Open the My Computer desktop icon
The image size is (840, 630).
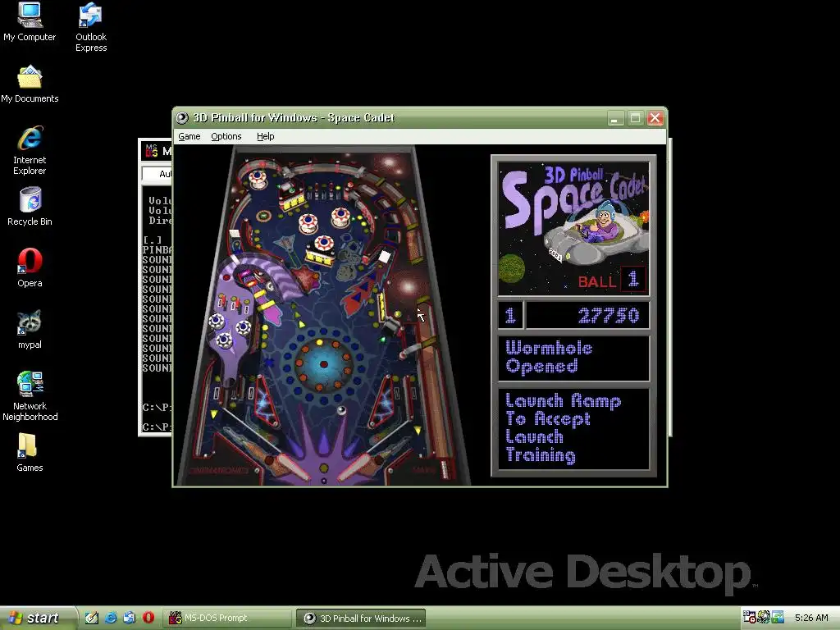[30, 21]
